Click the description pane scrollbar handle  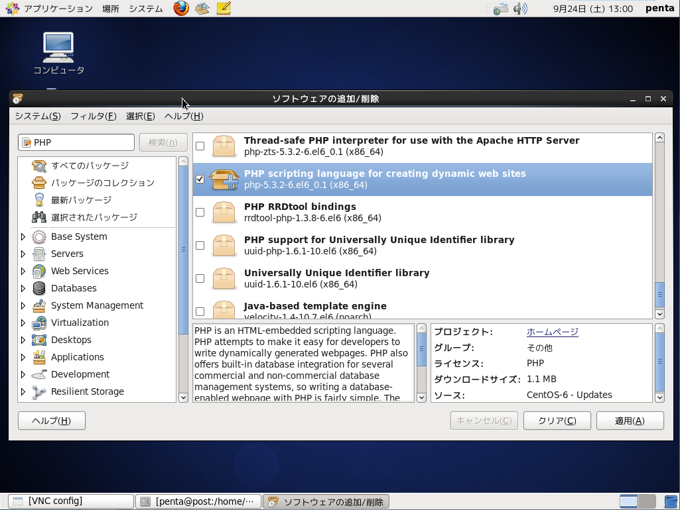[421, 349]
